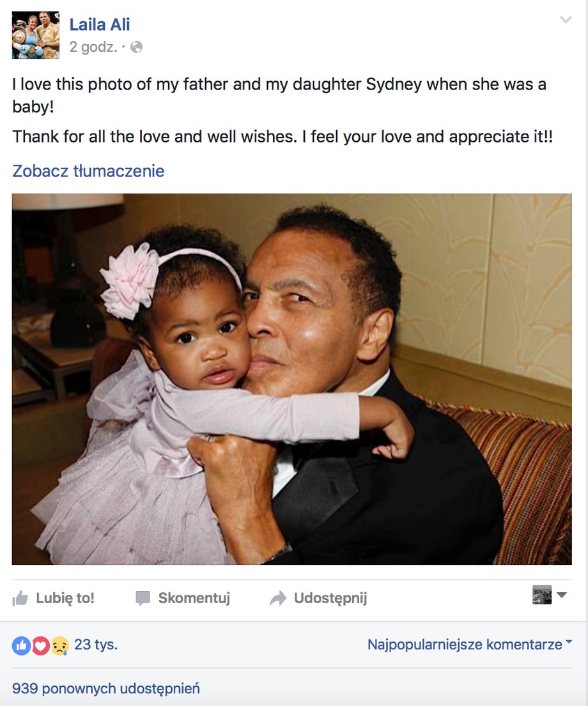The width and height of the screenshot is (588, 706).
Task: View the 23 tys. reactions list
Action: pos(95,644)
